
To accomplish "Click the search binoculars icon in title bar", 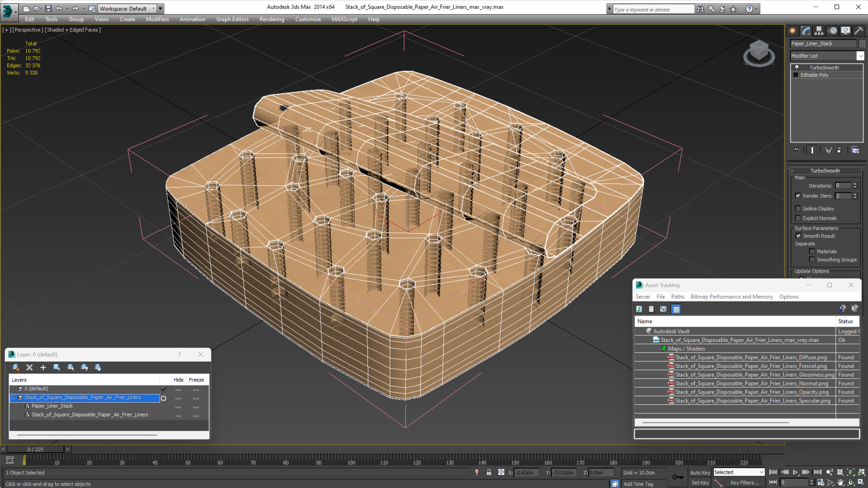I will click(x=700, y=9).
